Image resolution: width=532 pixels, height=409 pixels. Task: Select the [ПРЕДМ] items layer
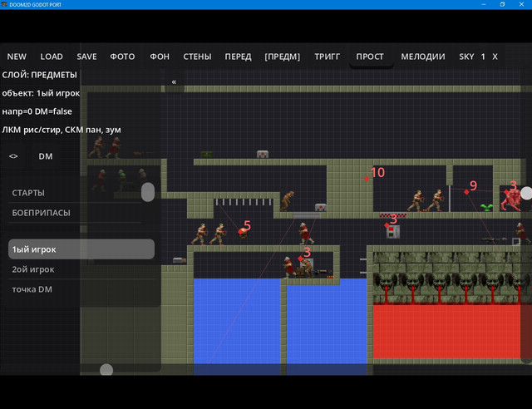tap(283, 57)
